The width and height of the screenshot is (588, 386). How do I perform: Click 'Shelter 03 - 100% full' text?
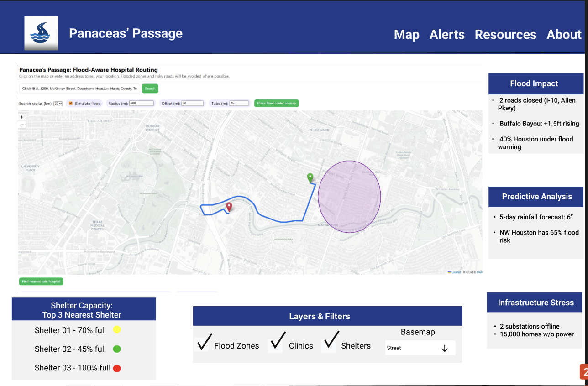73,368
